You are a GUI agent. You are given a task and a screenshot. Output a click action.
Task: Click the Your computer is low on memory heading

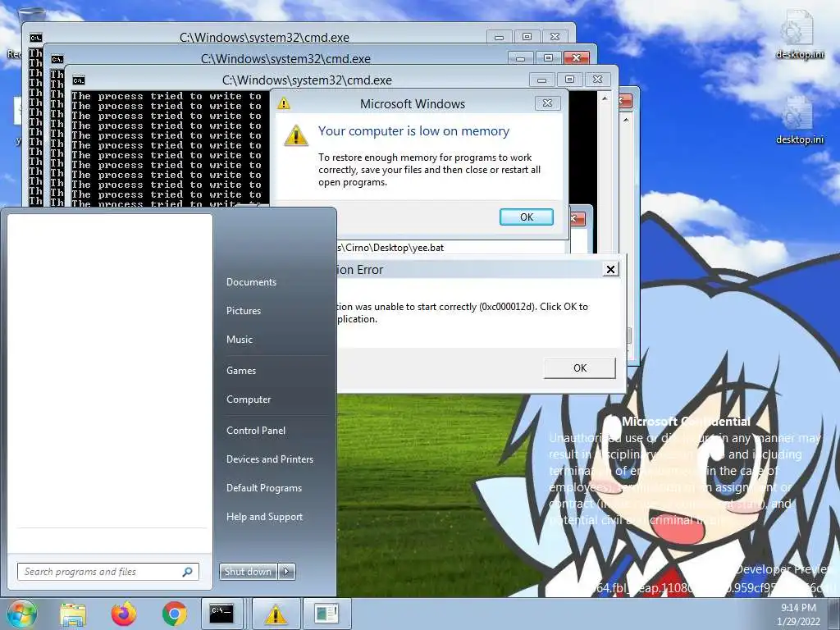pyautogui.click(x=413, y=131)
